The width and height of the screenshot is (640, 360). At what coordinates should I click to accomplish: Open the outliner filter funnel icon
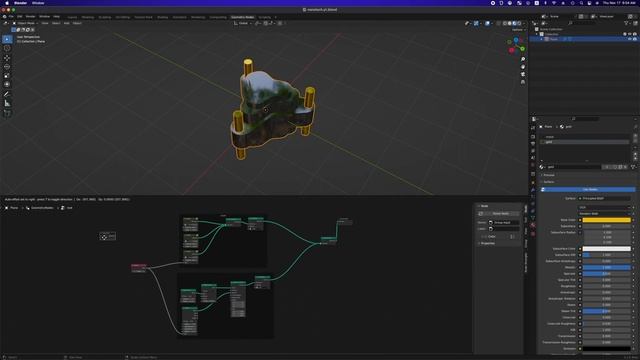pyautogui.click(x=627, y=23)
